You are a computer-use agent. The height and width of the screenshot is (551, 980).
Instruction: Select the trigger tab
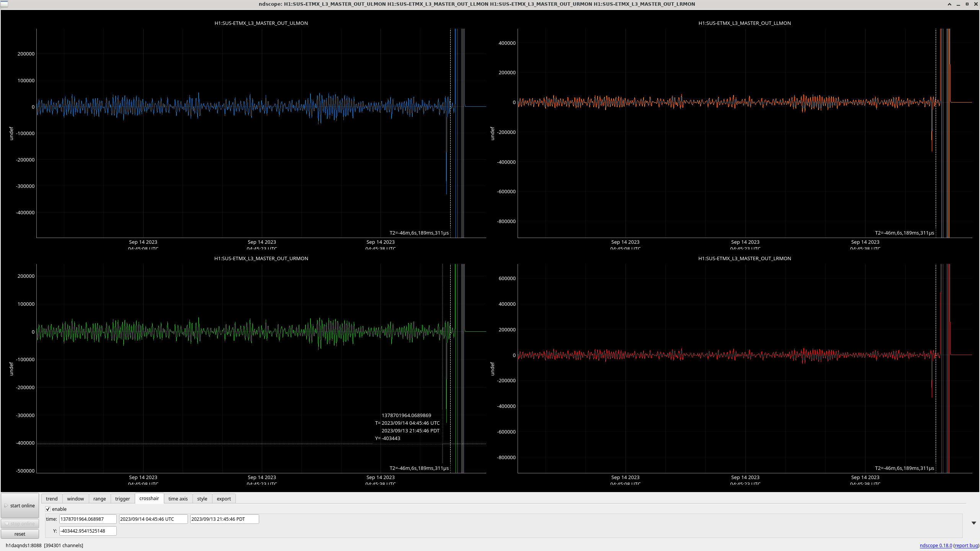[x=122, y=499]
